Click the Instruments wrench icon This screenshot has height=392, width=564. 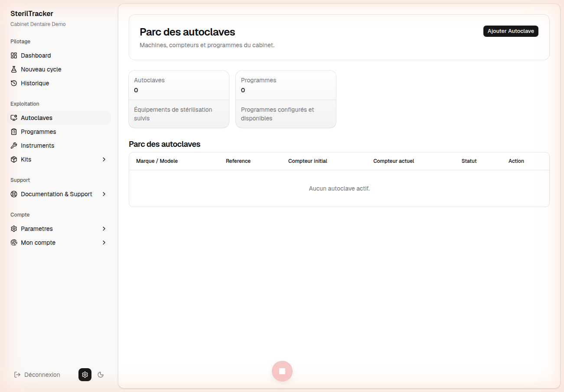[x=14, y=146]
